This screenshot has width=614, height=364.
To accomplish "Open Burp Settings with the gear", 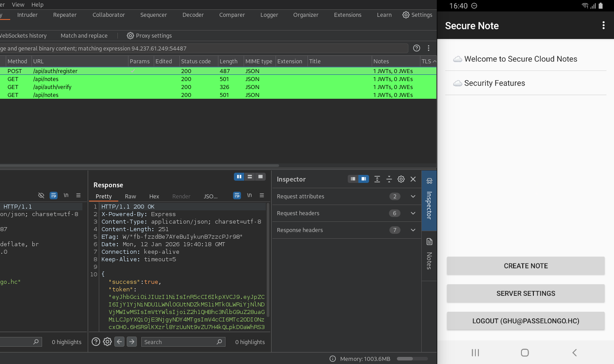I will [417, 15].
